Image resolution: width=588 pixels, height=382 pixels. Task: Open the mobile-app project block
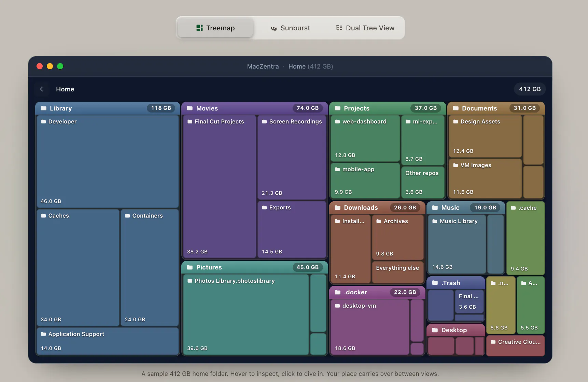(x=365, y=180)
